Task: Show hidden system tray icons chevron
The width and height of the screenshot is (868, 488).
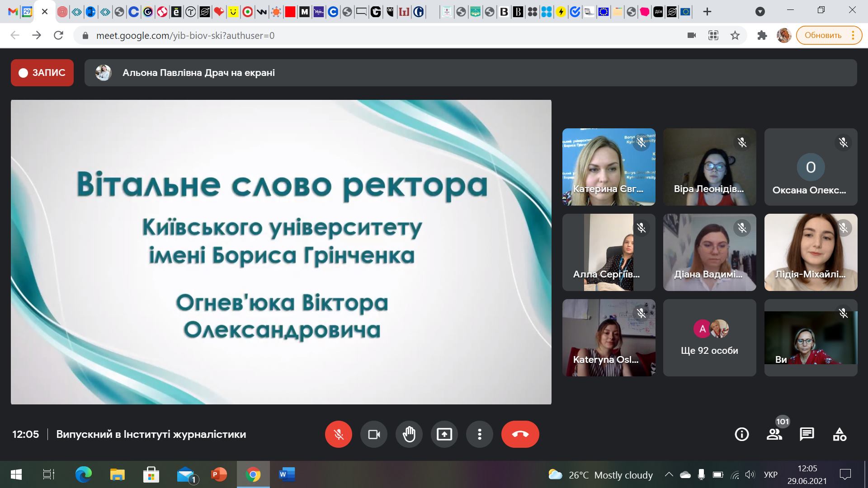Action: tap(669, 475)
